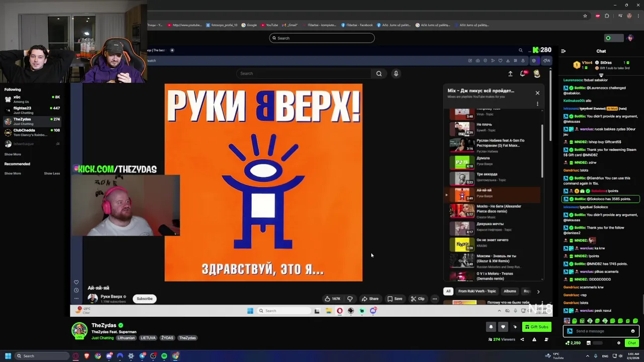Open the chat emote picker smiley
The image size is (644, 362).
[x=633, y=331]
